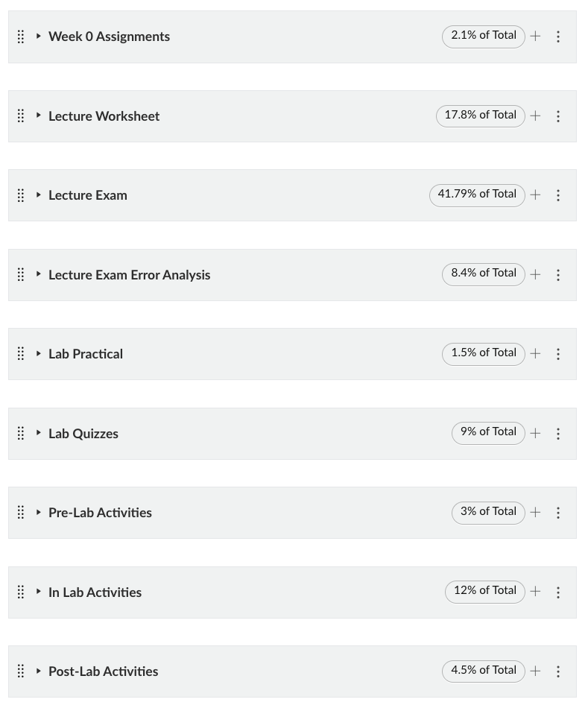Viewport: 588px width, 708px height.
Task: Add assignment to Lab Practical group
Action: pyautogui.click(x=535, y=354)
